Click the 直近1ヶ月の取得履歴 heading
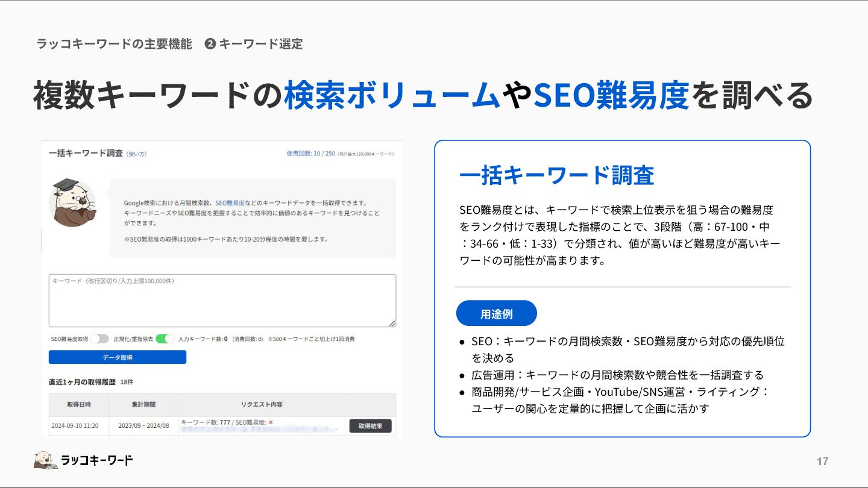 [x=83, y=382]
